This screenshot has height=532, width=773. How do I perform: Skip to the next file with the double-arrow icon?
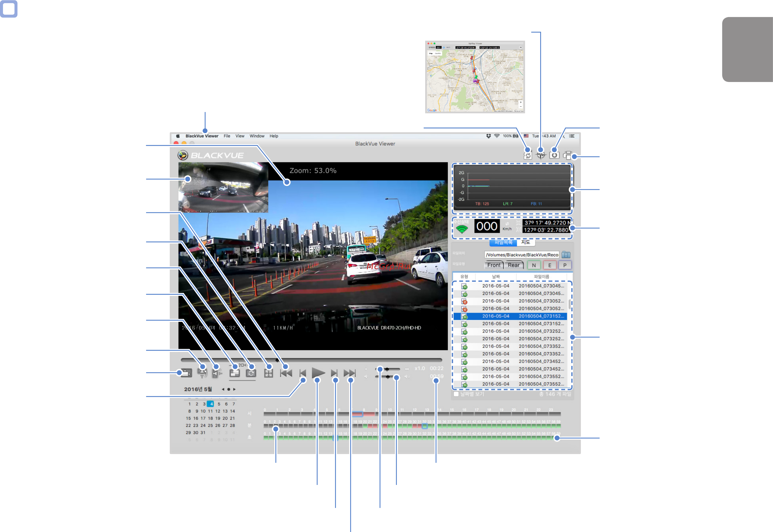(350, 373)
